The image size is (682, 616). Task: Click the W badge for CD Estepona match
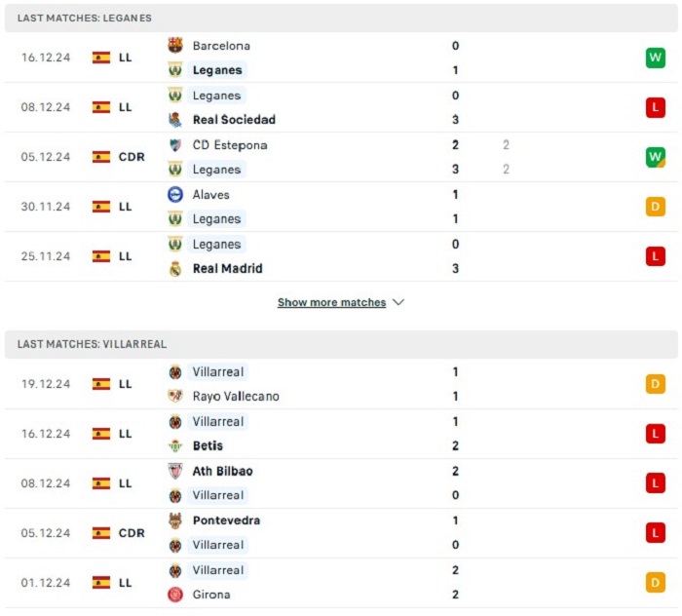click(656, 157)
